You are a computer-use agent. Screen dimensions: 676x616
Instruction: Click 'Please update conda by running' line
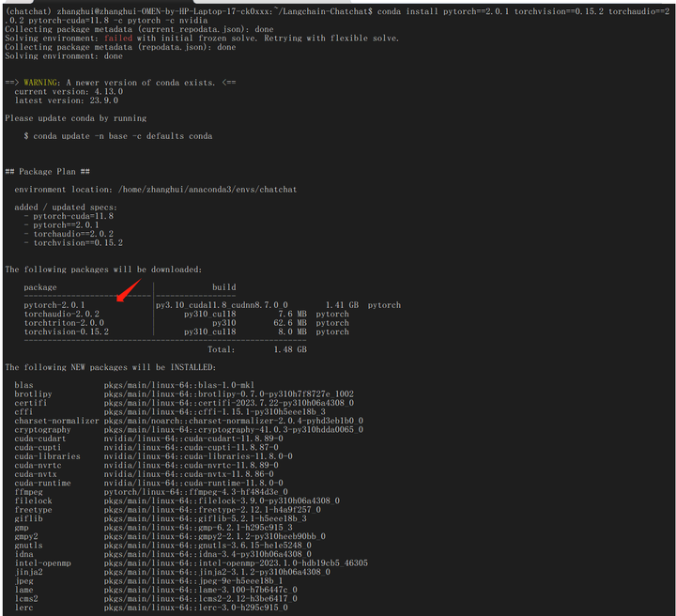[x=76, y=118]
